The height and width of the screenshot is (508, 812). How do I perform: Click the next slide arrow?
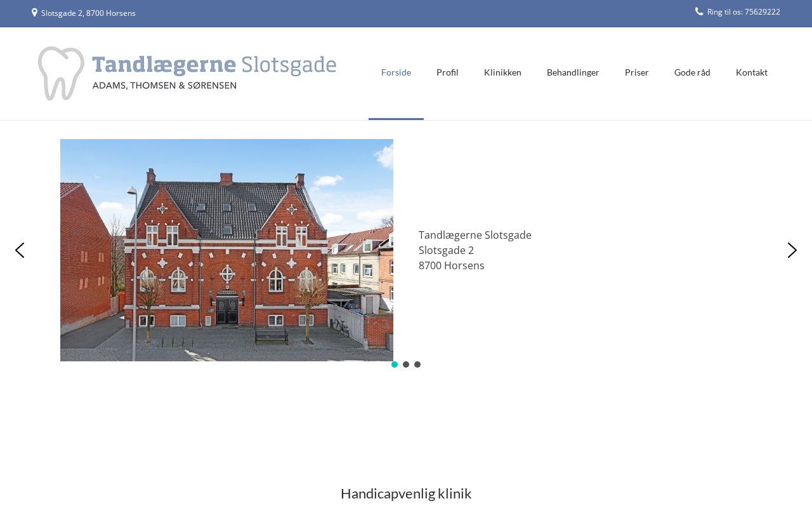point(792,250)
